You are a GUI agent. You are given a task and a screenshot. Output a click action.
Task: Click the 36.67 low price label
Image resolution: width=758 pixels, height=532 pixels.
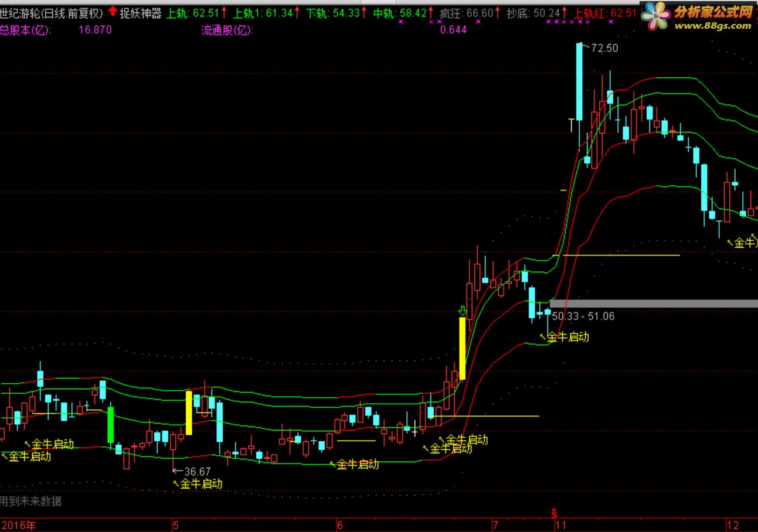coord(197,471)
